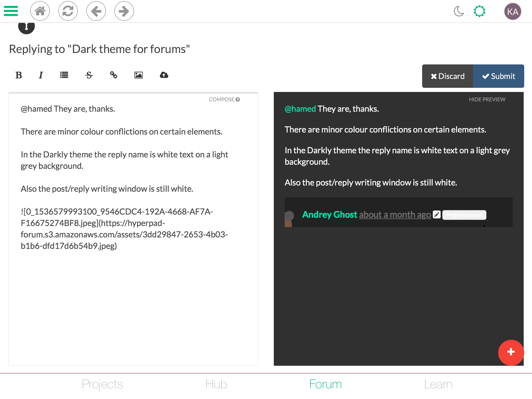Screen dimensions: 532x399
Task: Switch to the Projects tab
Action: point(102,384)
